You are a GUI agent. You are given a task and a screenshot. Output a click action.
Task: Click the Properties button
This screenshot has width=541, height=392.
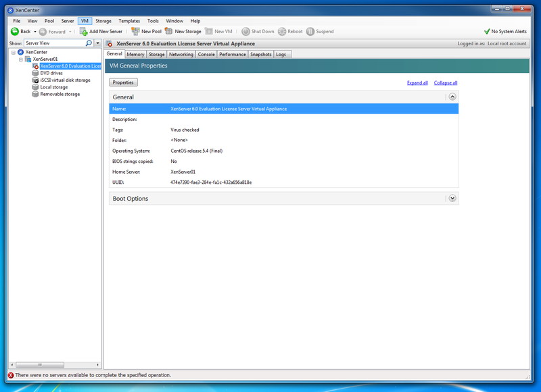(x=123, y=82)
